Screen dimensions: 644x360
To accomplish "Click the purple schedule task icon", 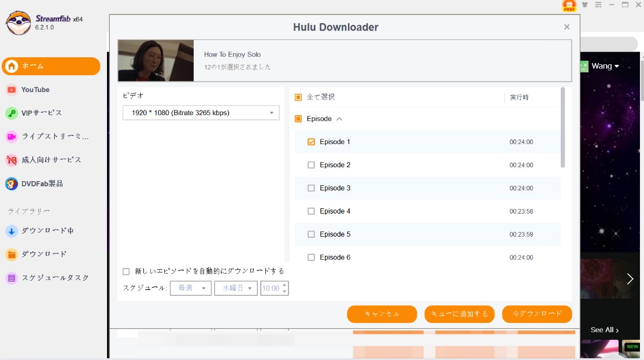I will coord(12,278).
